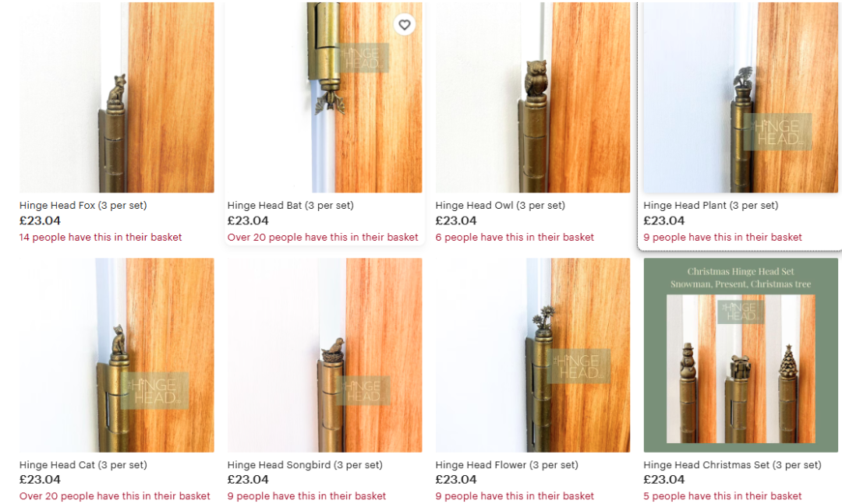Click the 'Hinge Head Owl (3 per set)' title
Screen dimensions: 842x504
tap(501, 205)
